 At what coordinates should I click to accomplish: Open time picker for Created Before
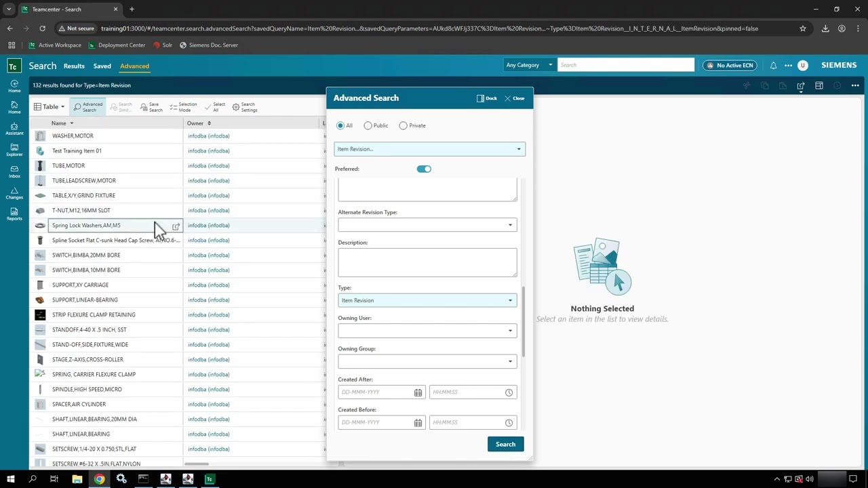[x=509, y=423]
